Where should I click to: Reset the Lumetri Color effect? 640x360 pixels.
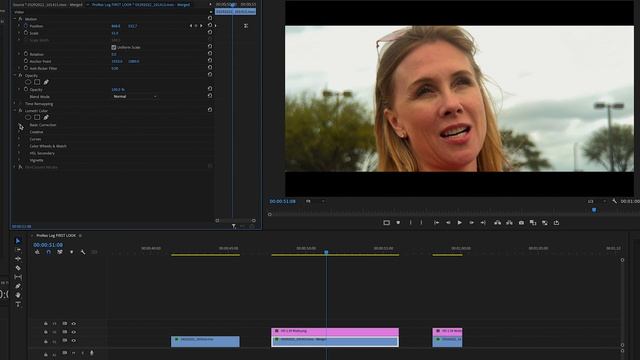click(x=210, y=110)
